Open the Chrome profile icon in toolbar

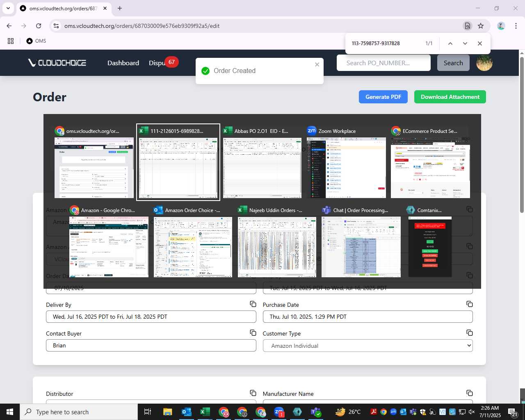501,26
